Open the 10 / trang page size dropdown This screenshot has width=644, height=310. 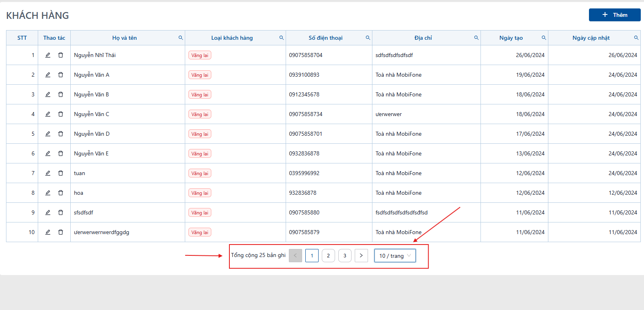[395, 256]
